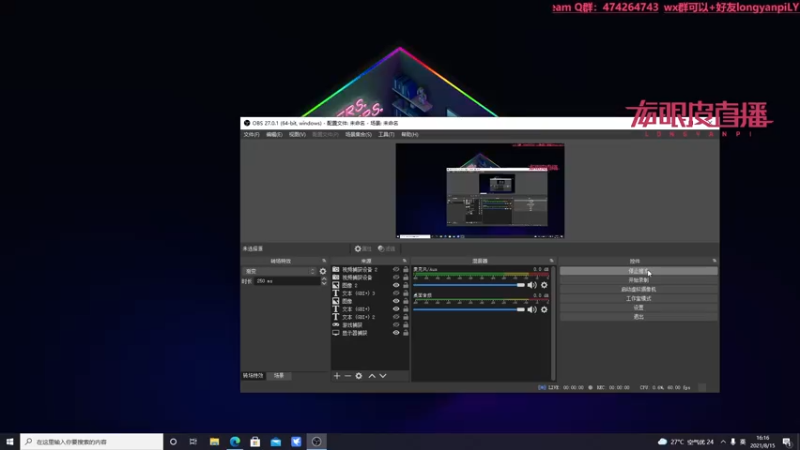Click OBS Studio taskbar icon
The width and height of the screenshot is (800, 450).
[316, 442]
